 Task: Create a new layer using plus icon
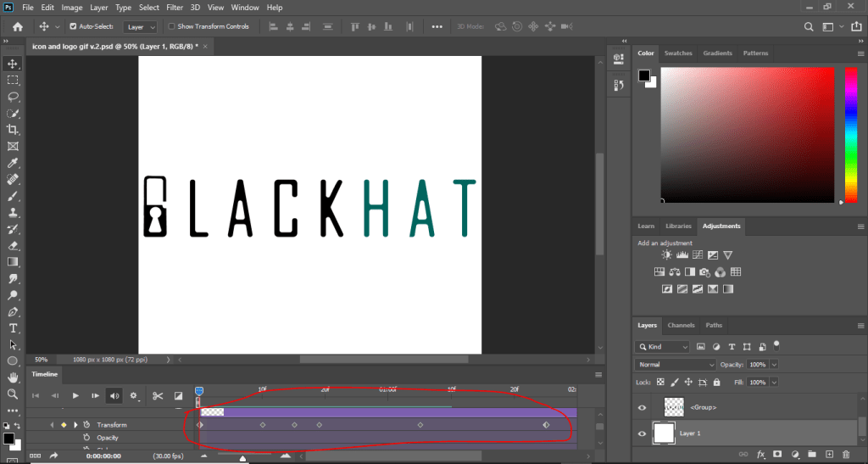tap(830, 454)
